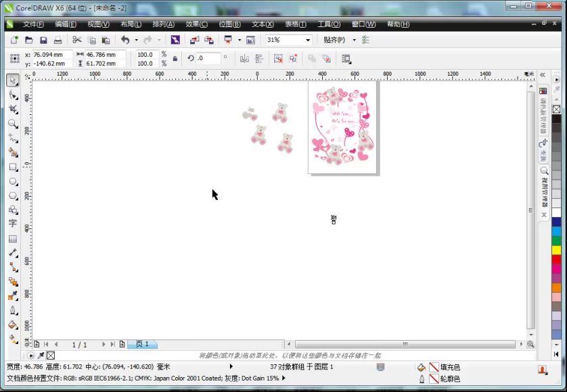
Task: Activate the Text tool (字)
Action: click(13, 223)
